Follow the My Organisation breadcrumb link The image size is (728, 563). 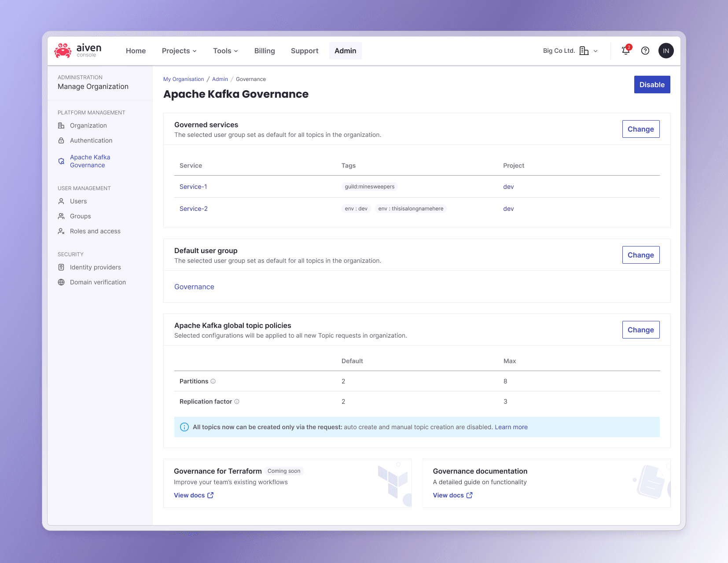pyautogui.click(x=184, y=79)
